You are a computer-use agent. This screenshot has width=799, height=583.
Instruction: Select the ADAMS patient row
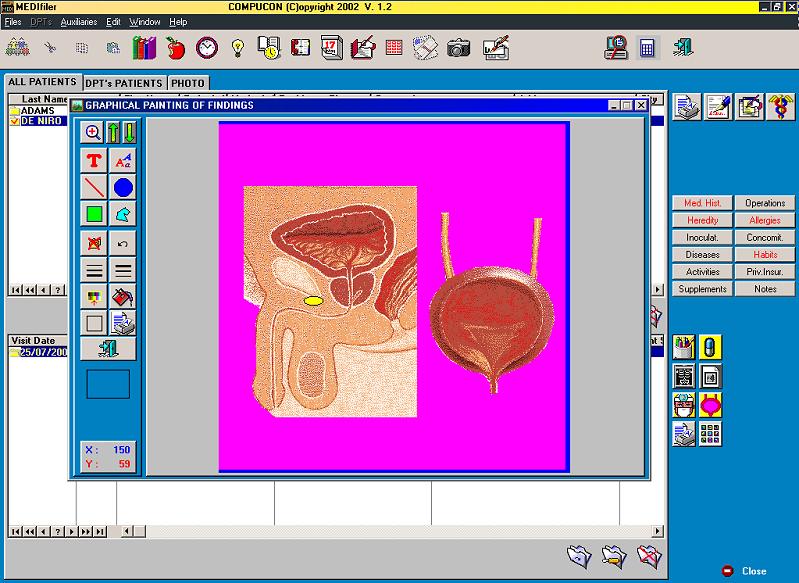pyautogui.click(x=38, y=111)
